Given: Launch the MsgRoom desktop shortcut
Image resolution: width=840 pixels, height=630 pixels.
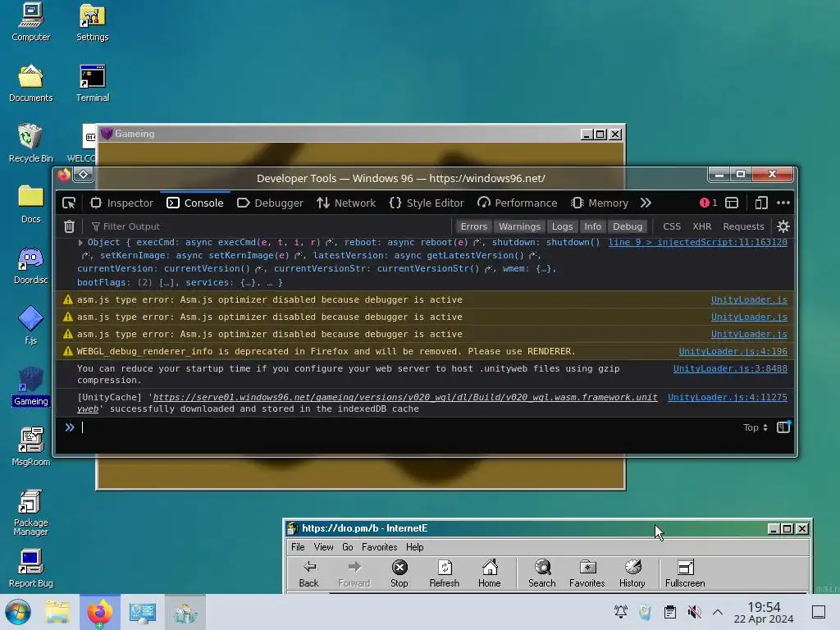Looking at the screenshot, I should (x=30, y=447).
